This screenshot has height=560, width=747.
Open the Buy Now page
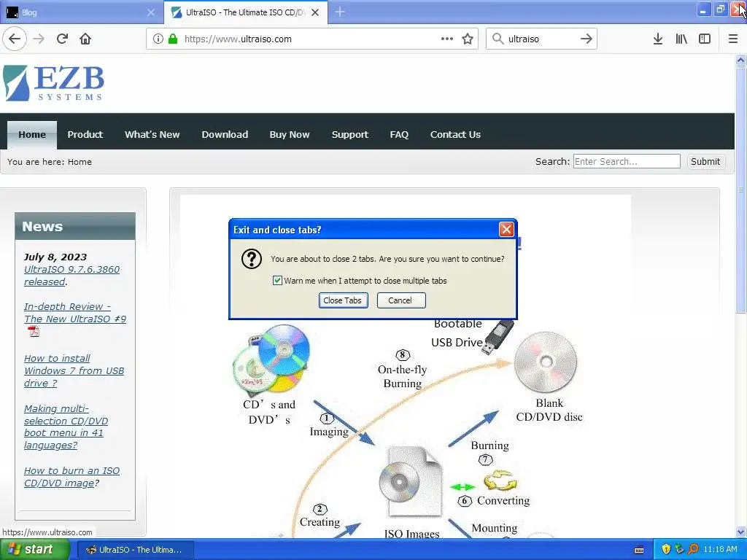pos(289,134)
